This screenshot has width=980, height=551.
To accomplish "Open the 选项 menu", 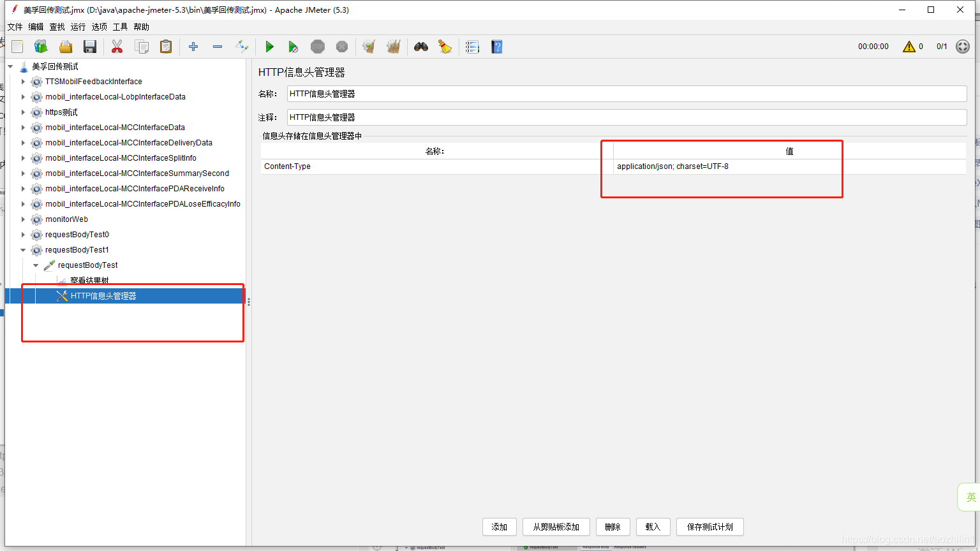I will tap(100, 27).
